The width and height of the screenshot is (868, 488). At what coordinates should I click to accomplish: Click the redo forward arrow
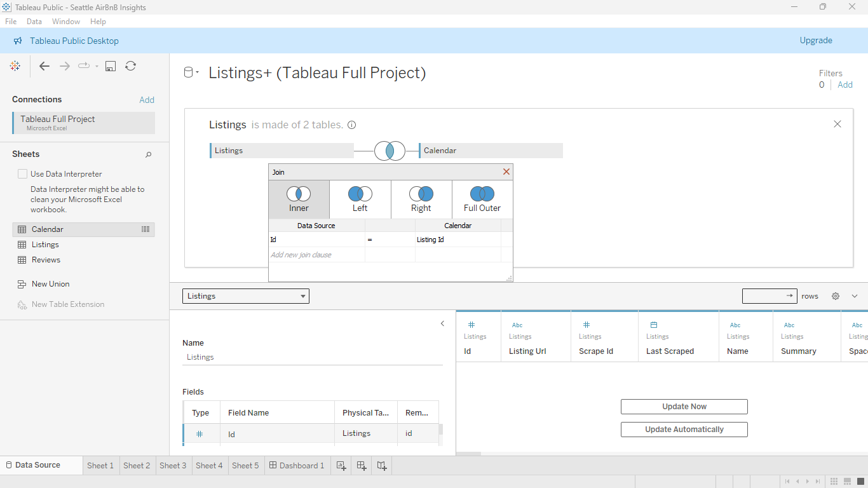(x=65, y=66)
